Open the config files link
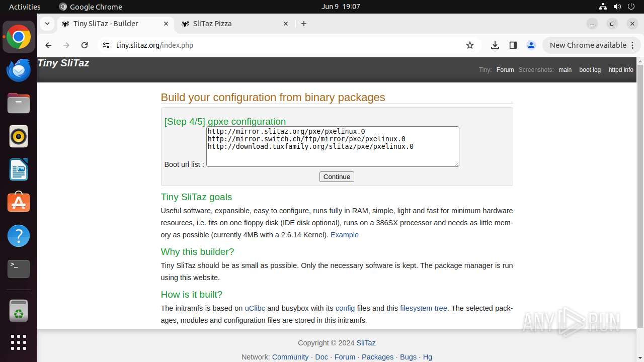The height and width of the screenshot is (362, 644). 345,308
